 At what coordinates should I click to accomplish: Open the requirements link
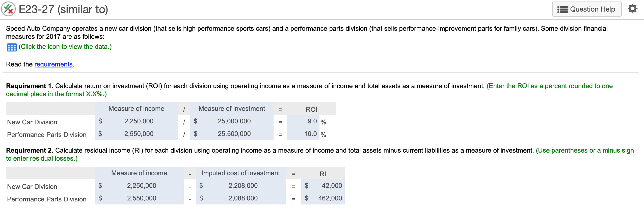coord(53,64)
